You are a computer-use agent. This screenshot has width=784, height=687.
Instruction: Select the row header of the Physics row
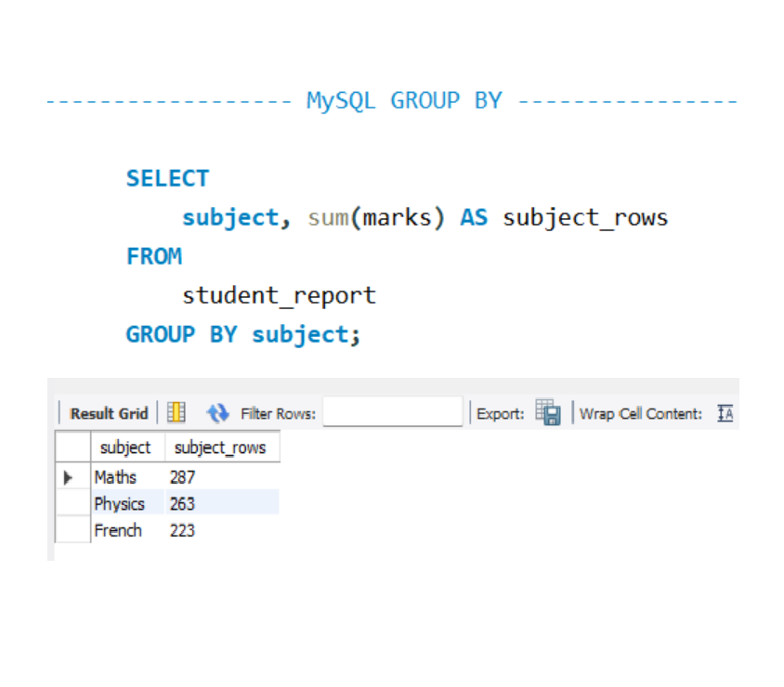[x=73, y=503]
